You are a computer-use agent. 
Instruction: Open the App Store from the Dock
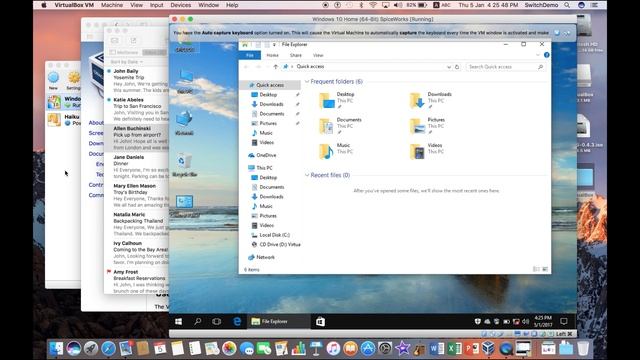[368, 348]
